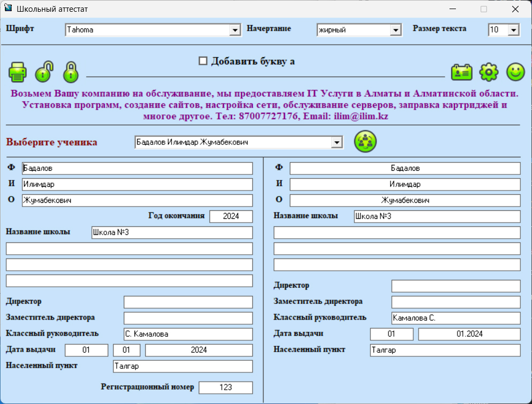
Task: Open settings via the green gear icon
Action: click(489, 72)
